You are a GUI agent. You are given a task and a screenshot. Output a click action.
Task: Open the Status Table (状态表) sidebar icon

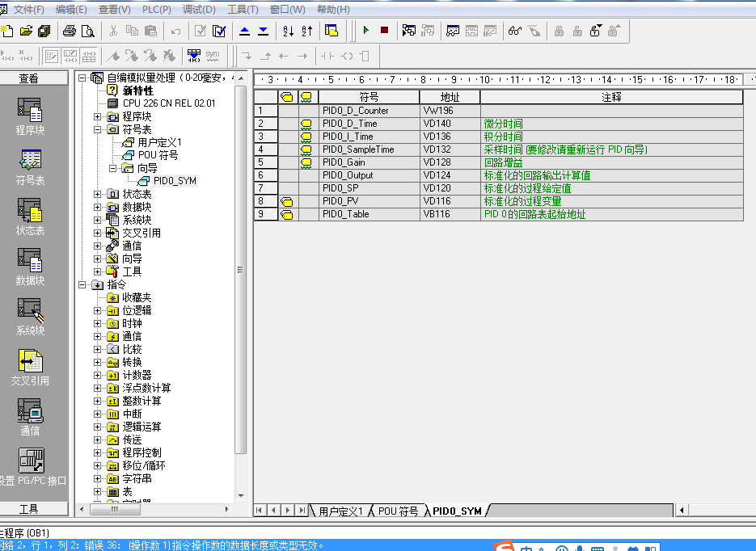pos(30,216)
